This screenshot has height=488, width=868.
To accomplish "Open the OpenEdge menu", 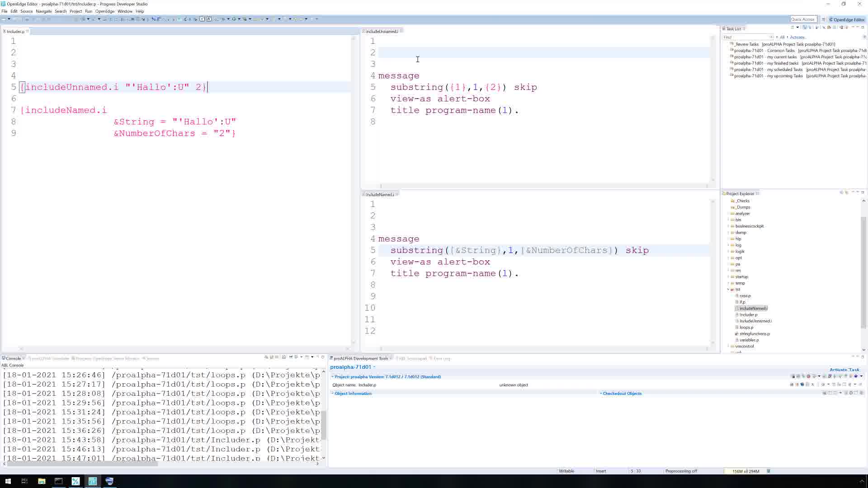I will pyautogui.click(x=105, y=11).
